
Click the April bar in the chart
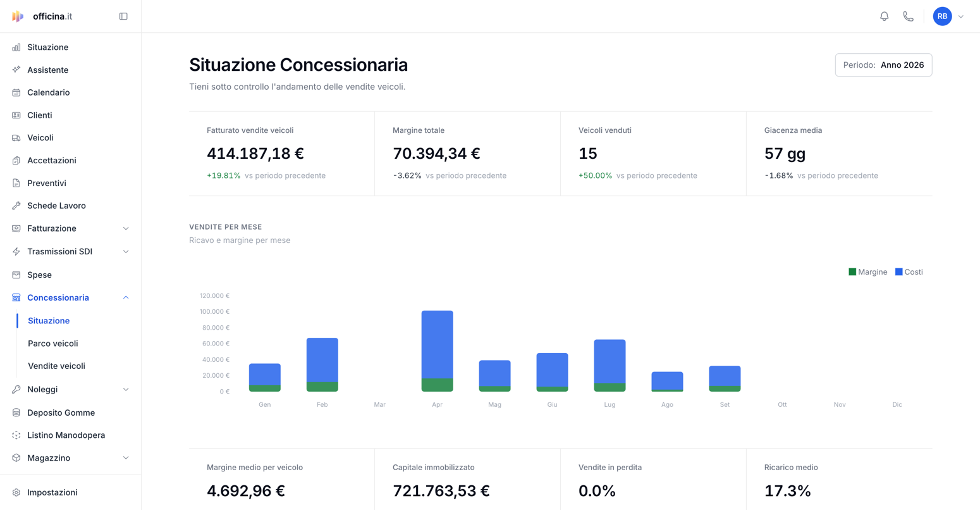click(x=437, y=351)
